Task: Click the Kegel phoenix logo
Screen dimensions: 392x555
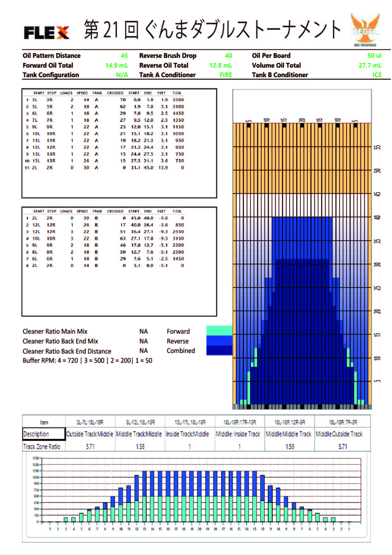Action: point(365,29)
